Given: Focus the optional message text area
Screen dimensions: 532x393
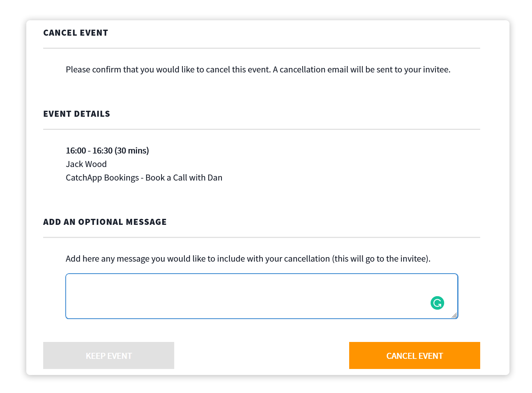Looking at the screenshot, I should click(262, 296).
